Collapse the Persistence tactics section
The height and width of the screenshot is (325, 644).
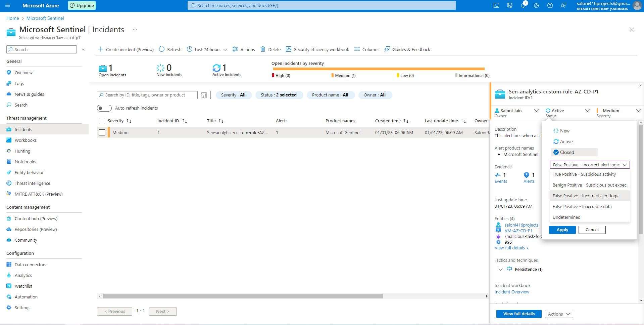(x=501, y=269)
